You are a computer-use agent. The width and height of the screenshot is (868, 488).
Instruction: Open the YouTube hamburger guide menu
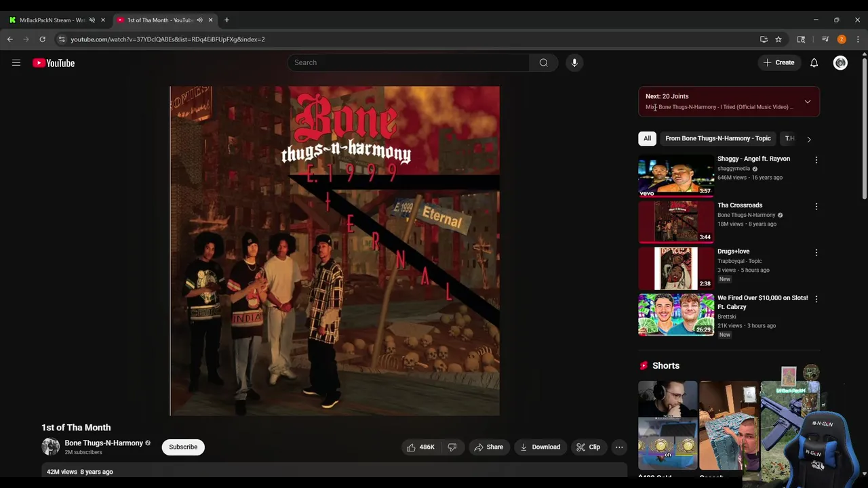pos(16,63)
